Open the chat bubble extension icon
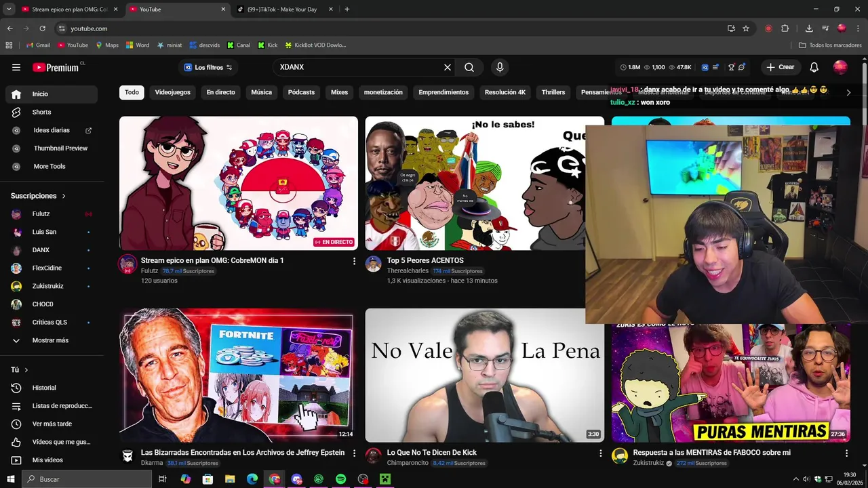Image resolution: width=868 pixels, height=488 pixels. coord(742,67)
